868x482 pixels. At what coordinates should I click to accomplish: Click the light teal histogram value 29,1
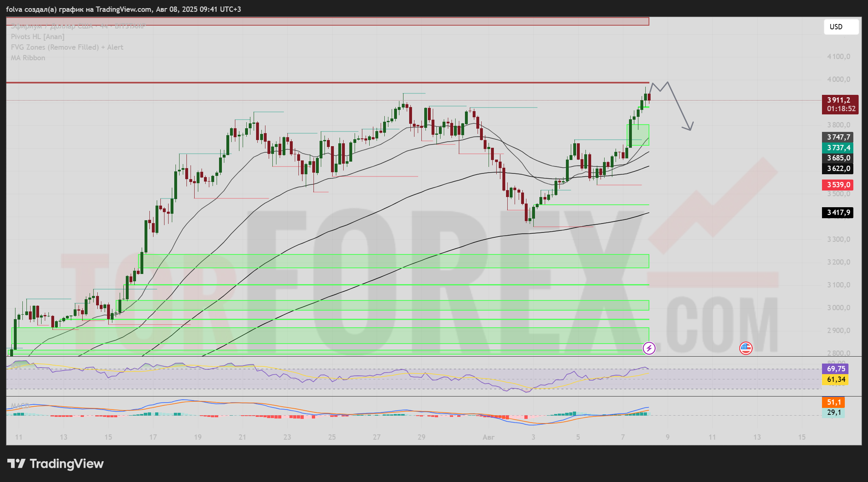click(x=833, y=412)
